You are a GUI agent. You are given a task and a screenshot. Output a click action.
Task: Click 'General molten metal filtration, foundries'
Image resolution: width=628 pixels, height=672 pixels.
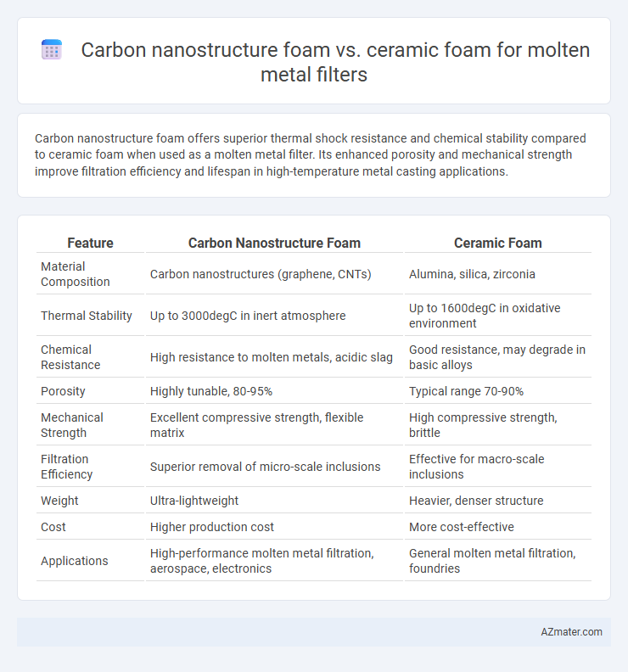click(492, 560)
